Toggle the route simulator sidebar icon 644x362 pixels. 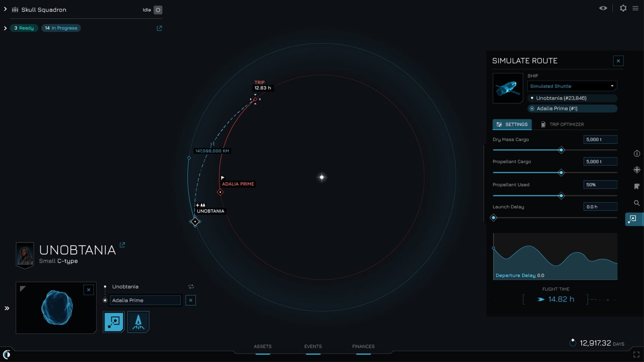[x=634, y=219]
